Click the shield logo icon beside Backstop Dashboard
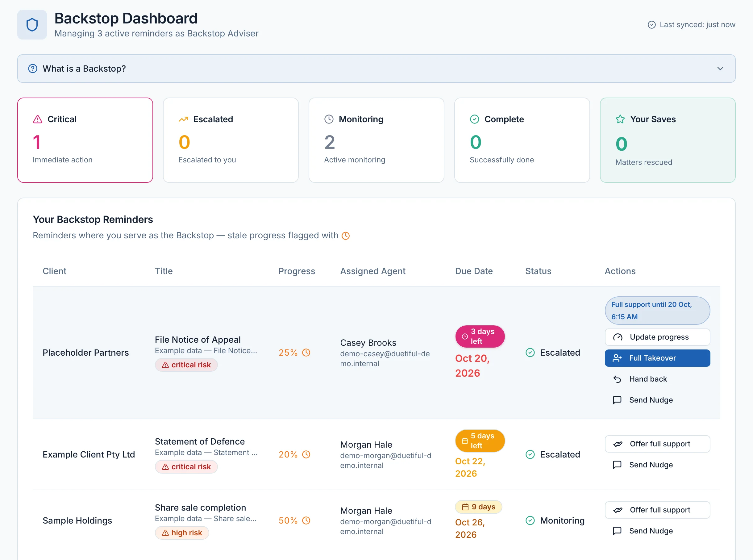 (x=32, y=24)
